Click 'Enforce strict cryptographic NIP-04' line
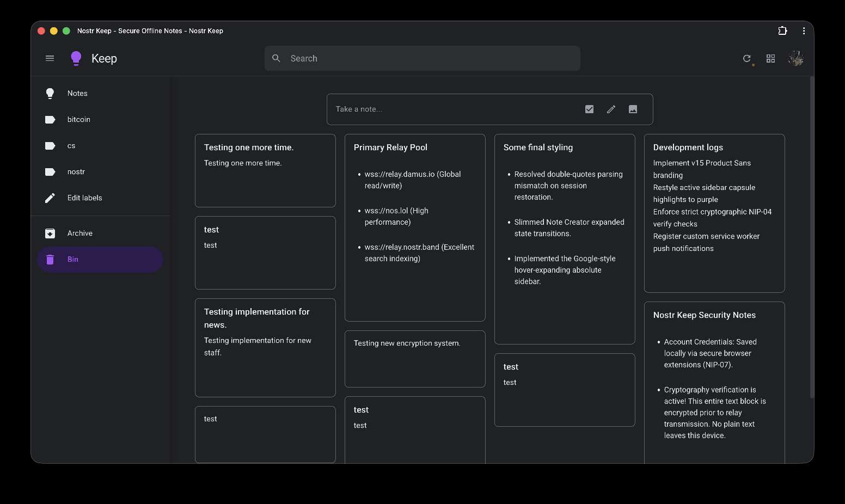The image size is (845, 504). pos(712,218)
